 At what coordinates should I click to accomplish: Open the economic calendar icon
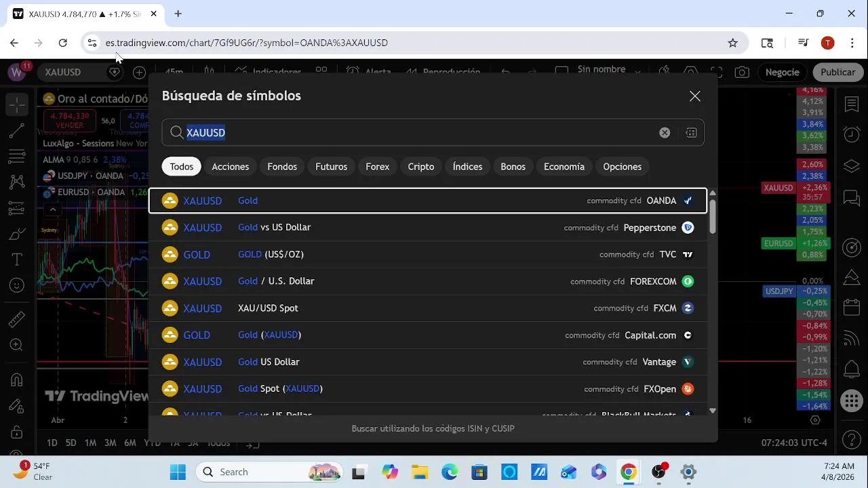pos(852,308)
